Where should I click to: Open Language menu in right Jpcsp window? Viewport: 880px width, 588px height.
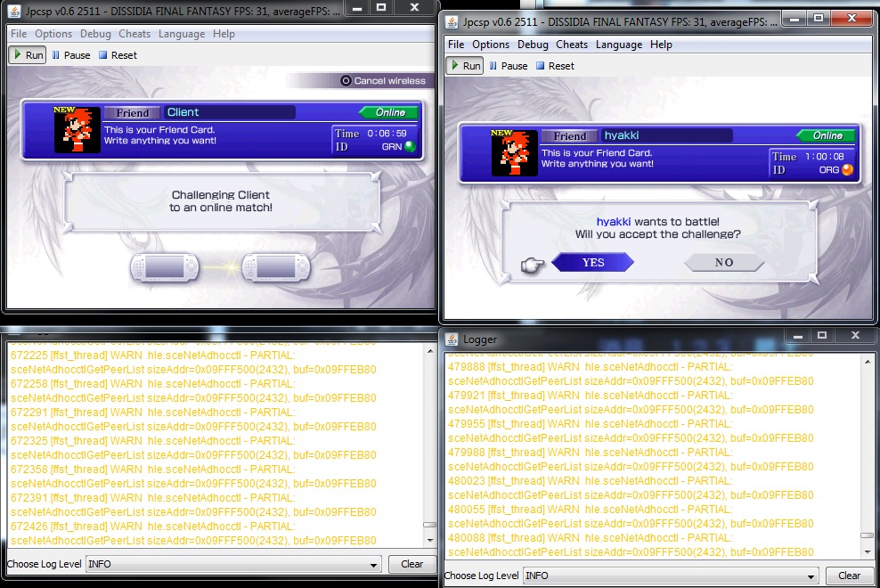[618, 45]
